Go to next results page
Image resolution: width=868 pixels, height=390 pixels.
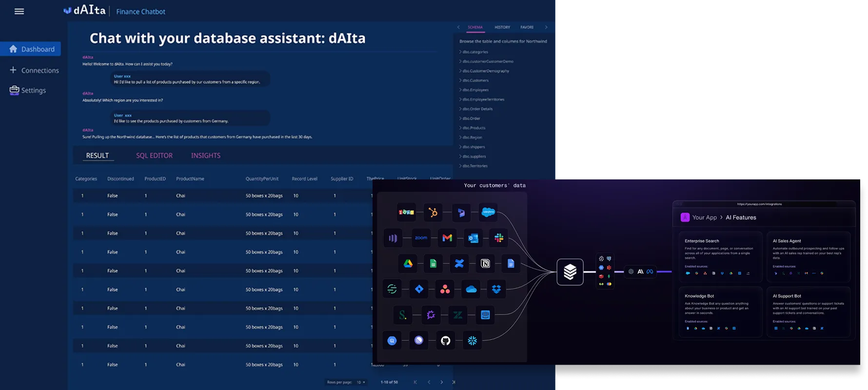(442, 382)
